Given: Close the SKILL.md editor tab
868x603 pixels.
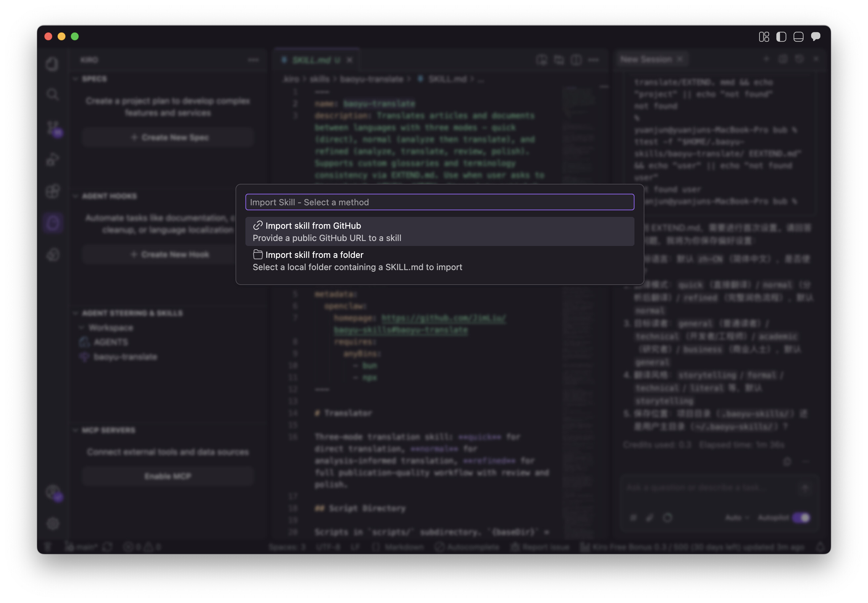Looking at the screenshot, I should pos(350,60).
